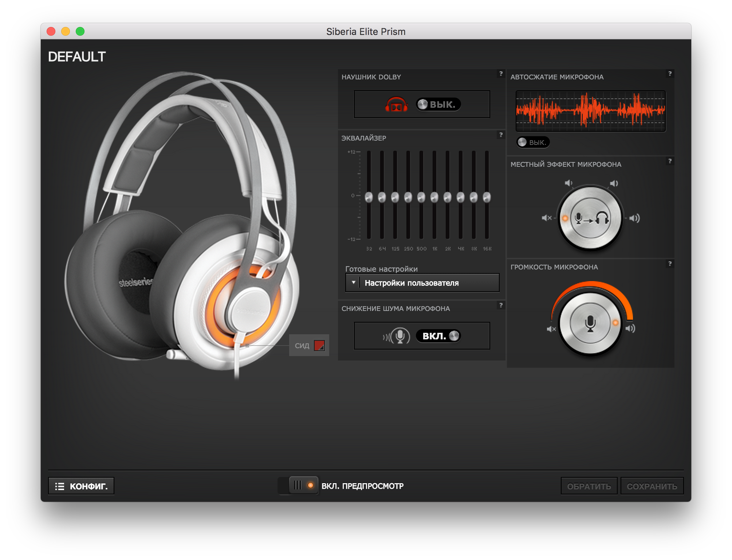Viewport: 732px width, 560px height.
Task: Open the КОНФИГ. configurations list
Action: click(81, 486)
